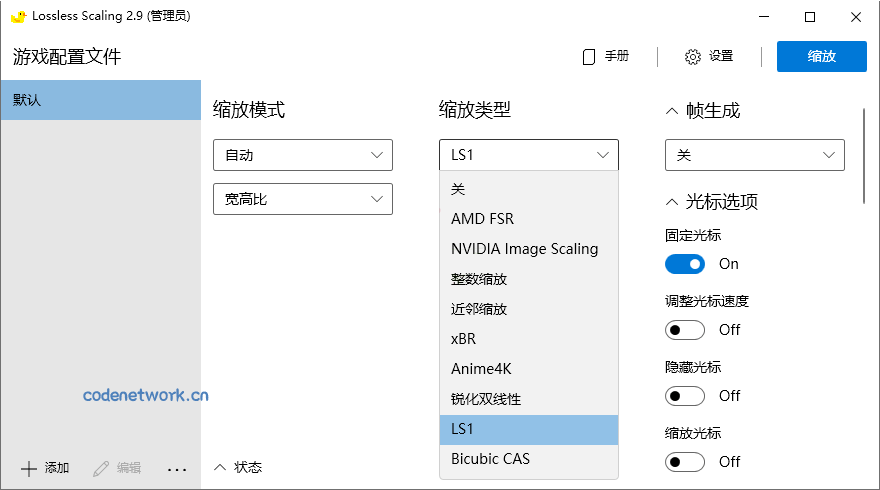Click the plus icon to 添加 profile
This screenshot has height=490, width=880.
tap(28, 468)
